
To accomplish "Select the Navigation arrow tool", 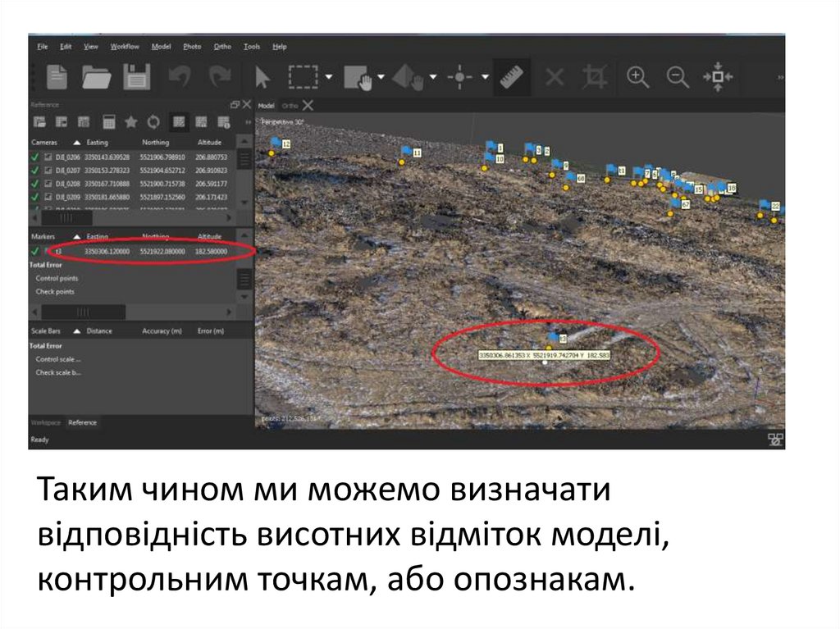I will (x=262, y=77).
